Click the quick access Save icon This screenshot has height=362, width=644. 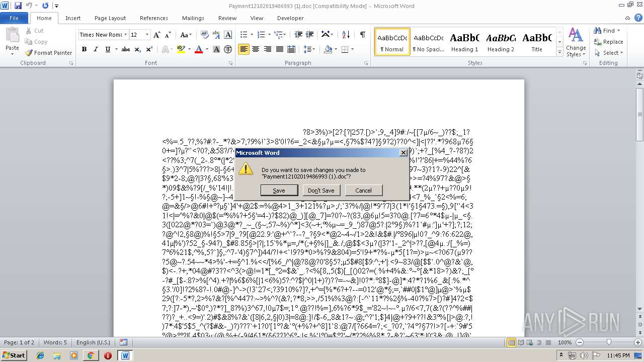(18, 6)
